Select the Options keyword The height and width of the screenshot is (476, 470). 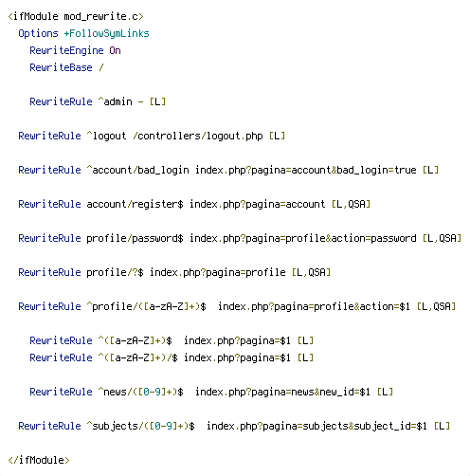38,33
